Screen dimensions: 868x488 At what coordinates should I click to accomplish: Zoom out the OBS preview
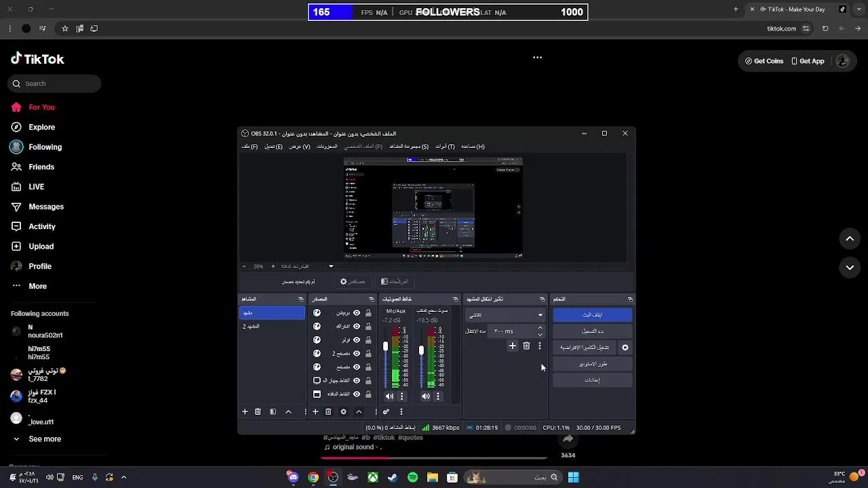[x=244, y=266]
